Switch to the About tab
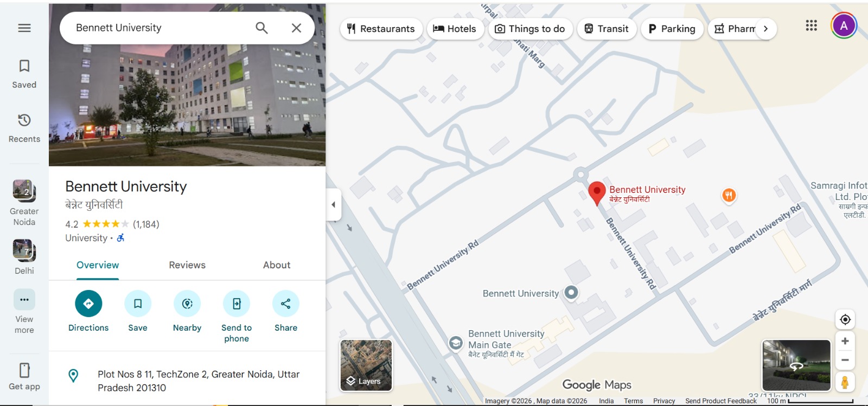Screen dimensions: 868x406 pyautogui.click(x=277, y=265)
